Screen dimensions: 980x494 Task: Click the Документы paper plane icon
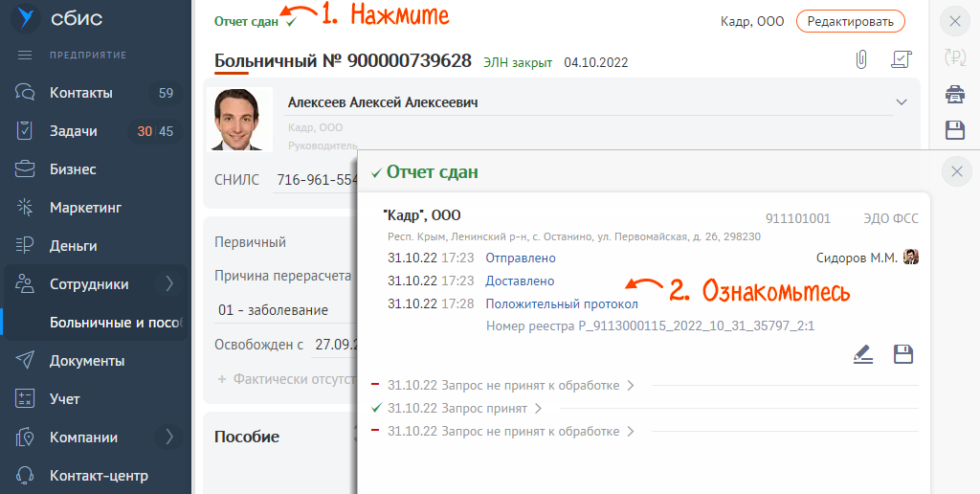tap(24, 361)
